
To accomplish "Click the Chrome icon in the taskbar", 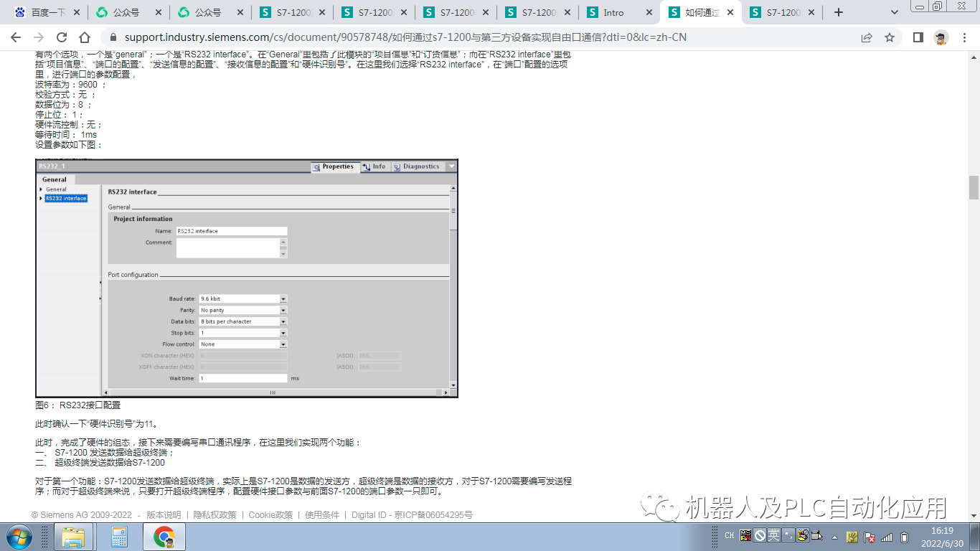I will pos(164,537).
